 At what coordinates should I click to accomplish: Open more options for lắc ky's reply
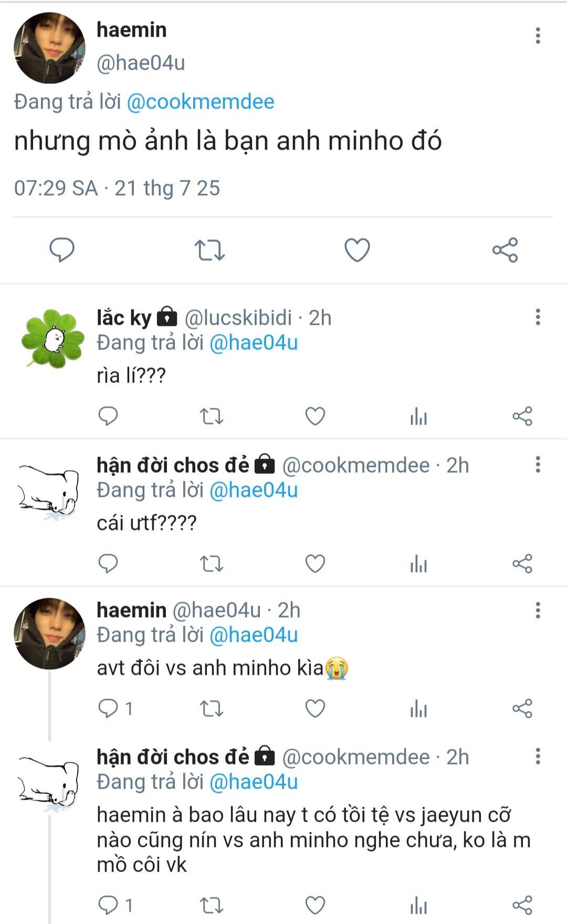tap(538, 317)
